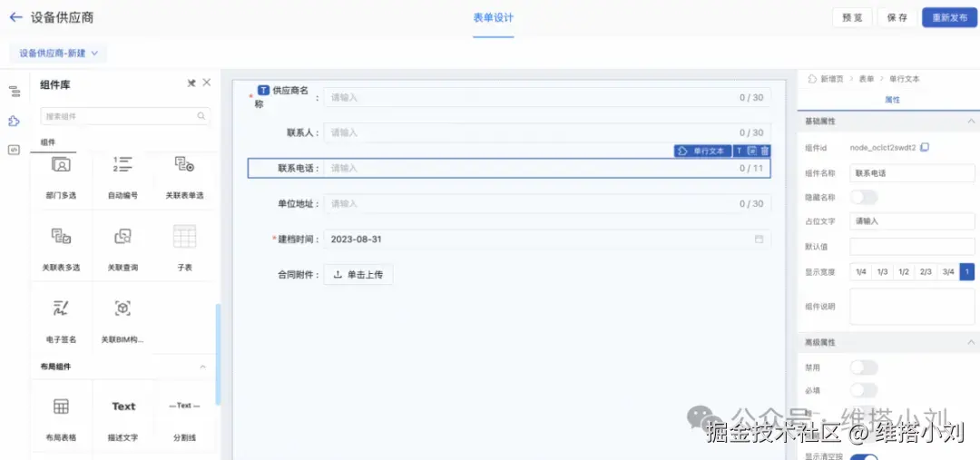Click the component library vertical scrollbar
The width and height of the screenshot is (980, 460).
point(218,354)
